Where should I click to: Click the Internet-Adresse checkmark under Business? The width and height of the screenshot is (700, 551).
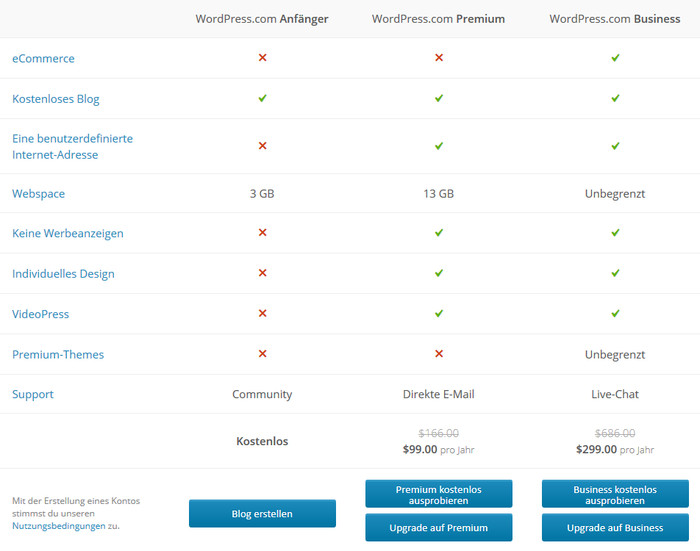tap(615, 146)
